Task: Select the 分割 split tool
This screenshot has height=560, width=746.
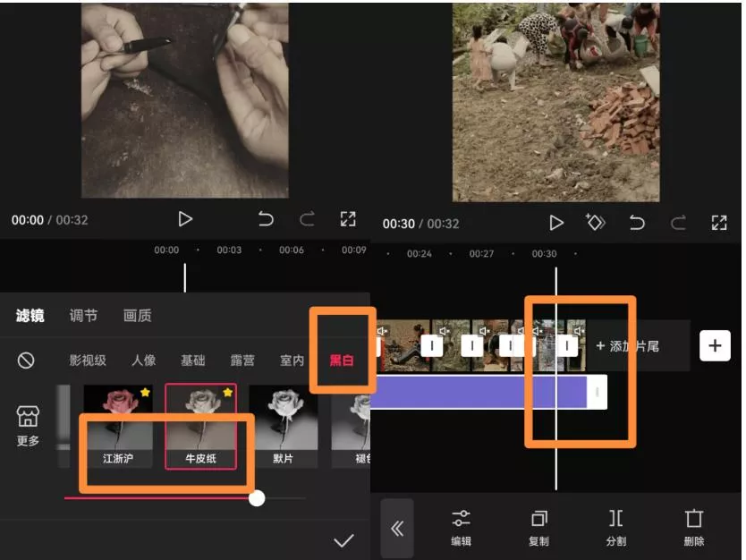Action: tap(616, 527)
